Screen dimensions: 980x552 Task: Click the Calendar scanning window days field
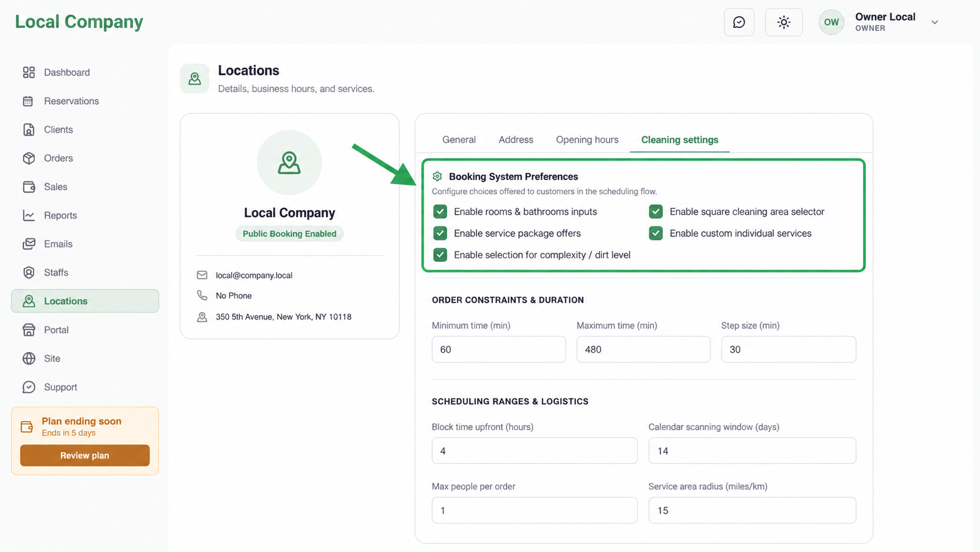tap(752, 451)
